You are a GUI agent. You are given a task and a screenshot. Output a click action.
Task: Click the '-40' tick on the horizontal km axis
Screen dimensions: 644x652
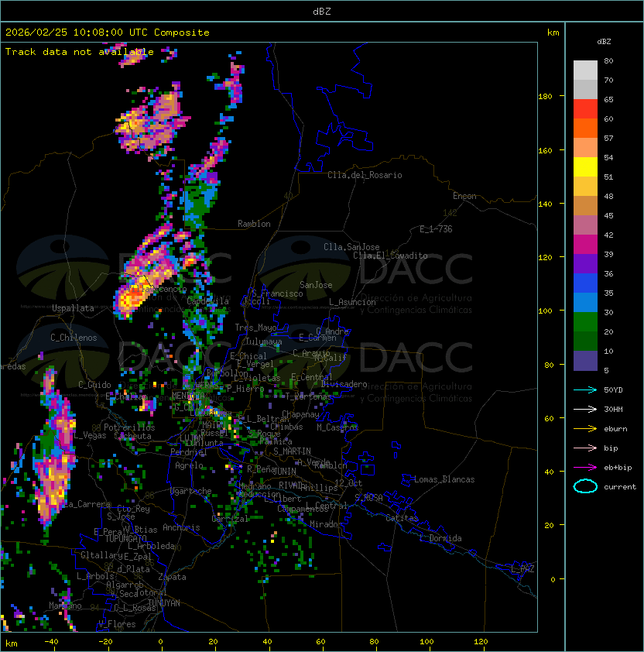[x=51, y=642]
